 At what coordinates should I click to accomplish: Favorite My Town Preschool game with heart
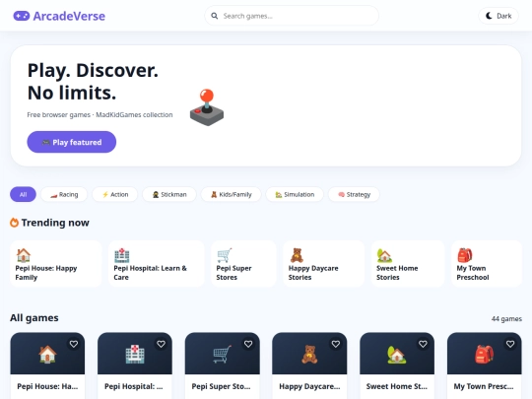click(x=510, y=344)
